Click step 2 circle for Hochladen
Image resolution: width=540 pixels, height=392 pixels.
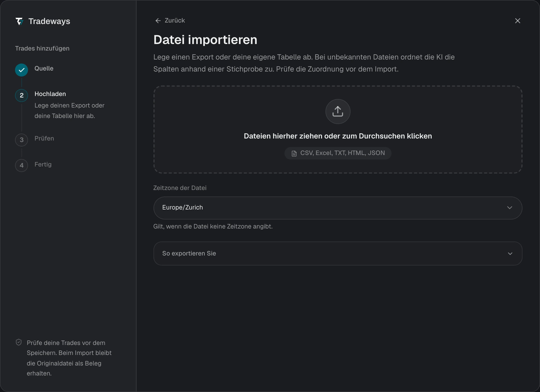click(21, 95)
